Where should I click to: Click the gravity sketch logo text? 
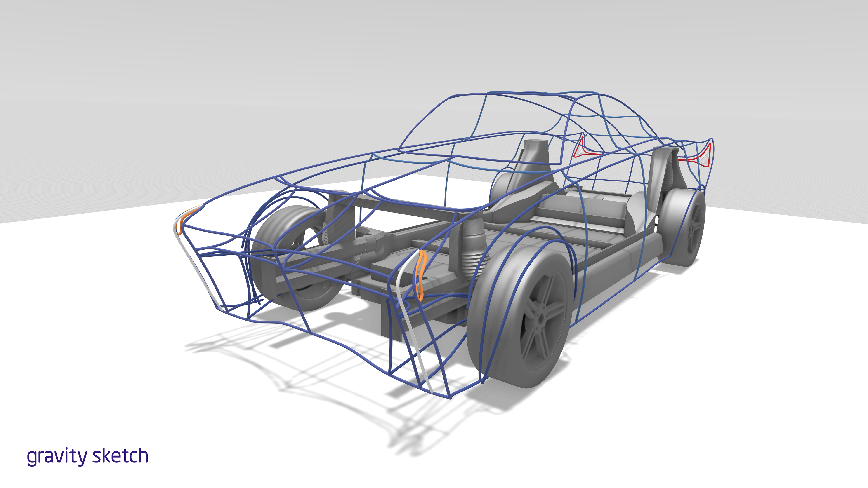(88, 456)
